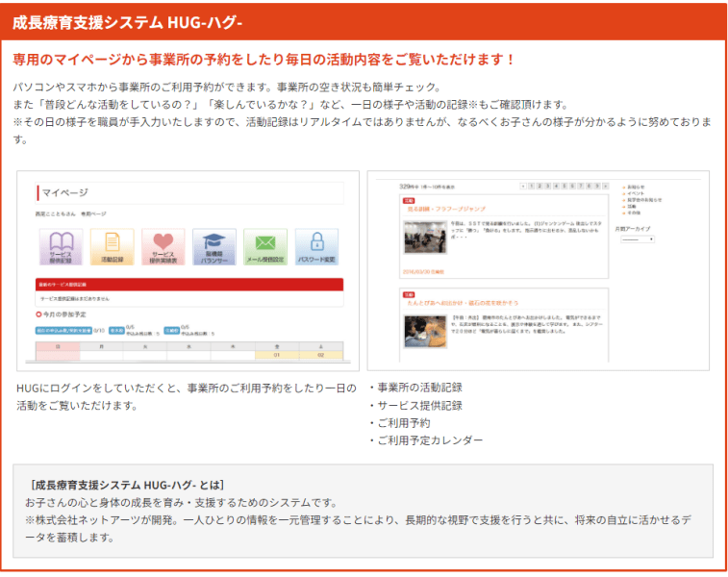The image size is (728, 577).
Task: Click the [成長療育支援システム HUG-ハグ- とは] heading
Action: (x=127, y=485)
